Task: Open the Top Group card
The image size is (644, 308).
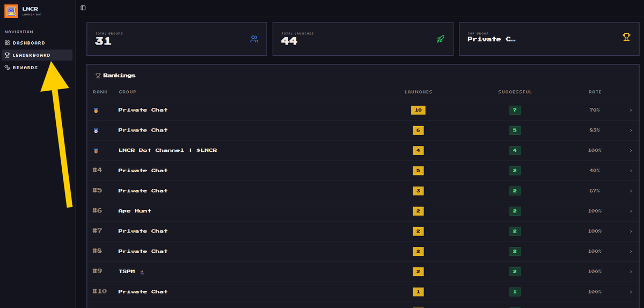Action: pos(549,39)
